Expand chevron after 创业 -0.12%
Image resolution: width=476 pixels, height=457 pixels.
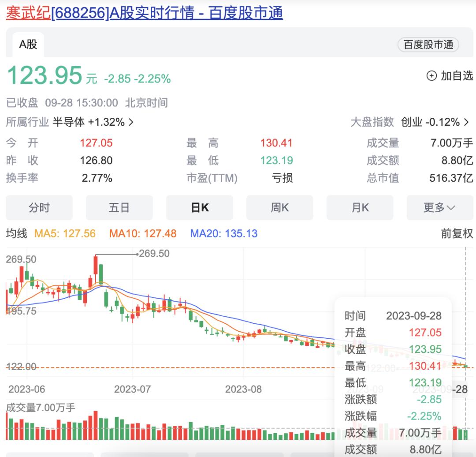click(466, 122)
